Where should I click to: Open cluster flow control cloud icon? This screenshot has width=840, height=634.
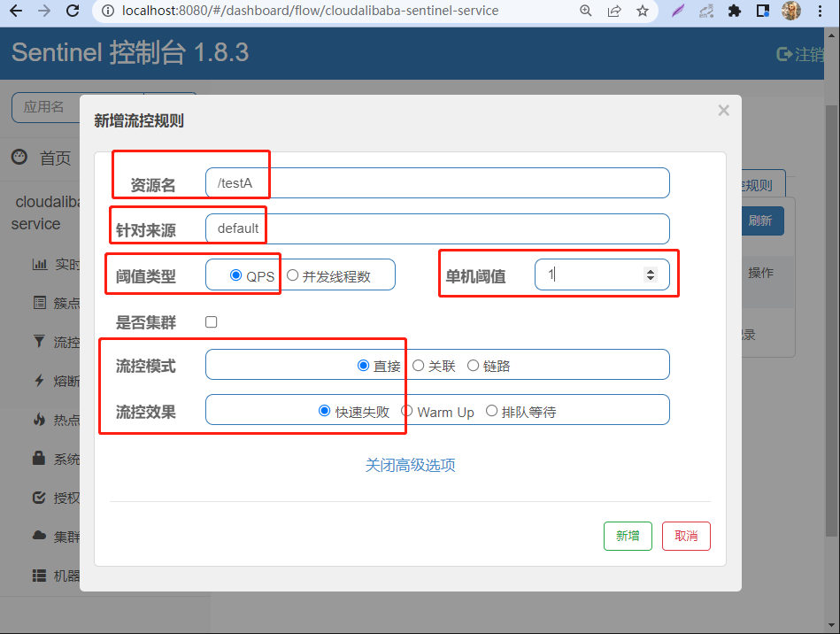point(39,536)
